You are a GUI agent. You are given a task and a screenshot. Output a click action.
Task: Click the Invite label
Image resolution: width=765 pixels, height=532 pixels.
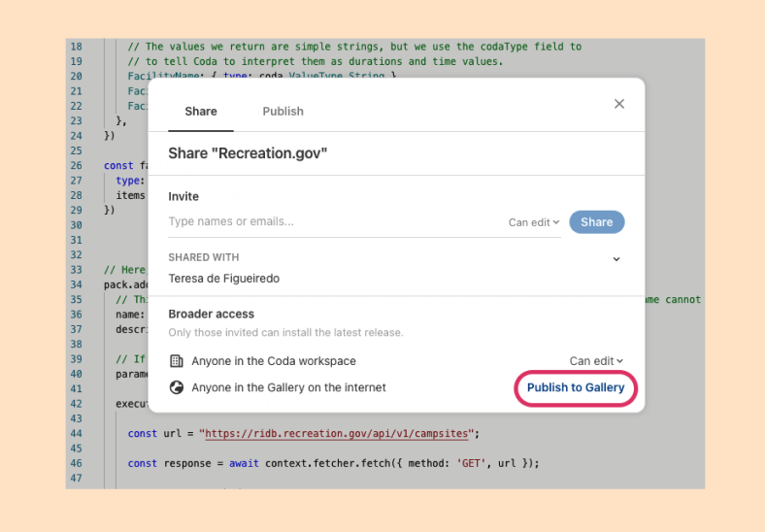click(x=183, y=196)
